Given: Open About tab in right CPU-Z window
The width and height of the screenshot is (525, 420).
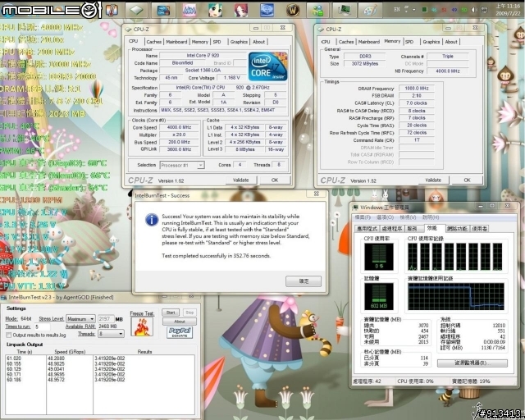Looking at the screenshot, I should click(451, 42).
